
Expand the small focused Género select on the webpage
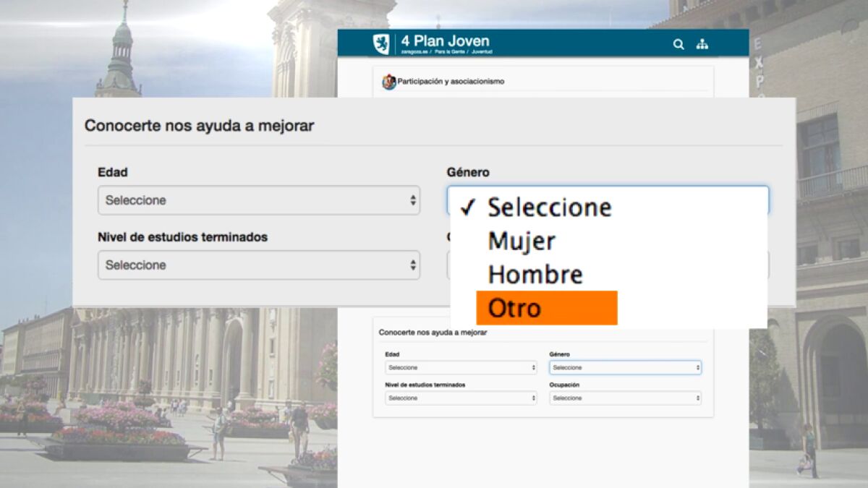tap(625, 367)
